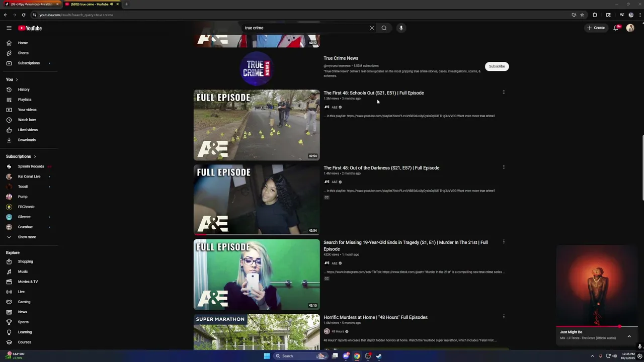Start voice search with microphone
This screenshot has height=362, width=644.
pyautogui.click(x=401, y=28)
